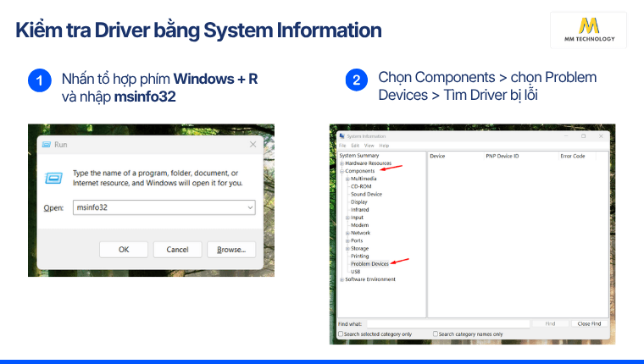644x364 pixels.
Task: Select USB in the tree
Action: tap(356, 272)
